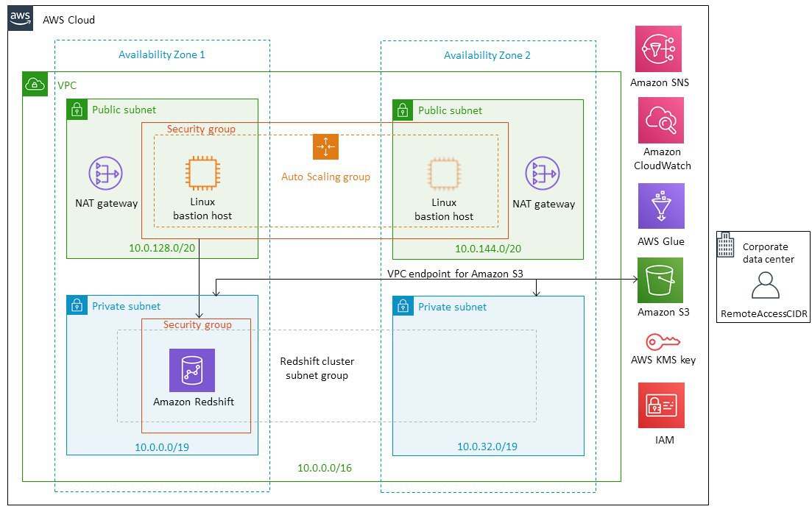Click 'Public subnet' label in Zone 2
The width and height of the screenshot is (812, 512).
coord(450,110)
